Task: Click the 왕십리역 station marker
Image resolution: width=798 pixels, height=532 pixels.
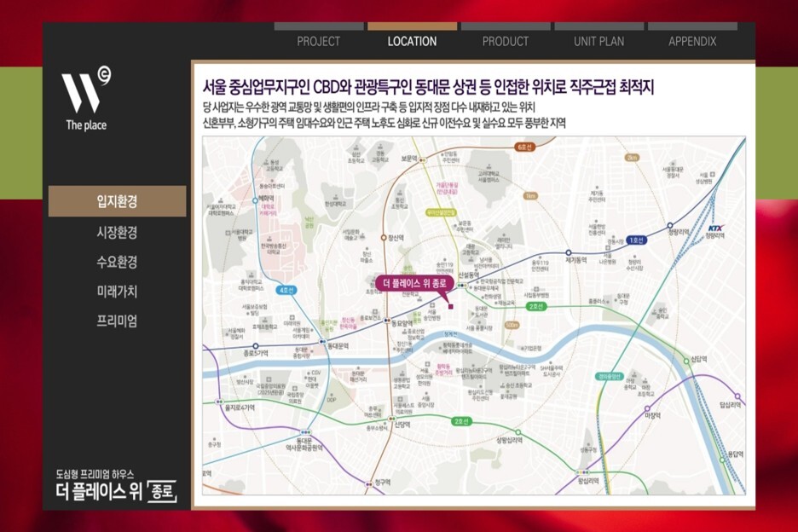Action: 582,472
